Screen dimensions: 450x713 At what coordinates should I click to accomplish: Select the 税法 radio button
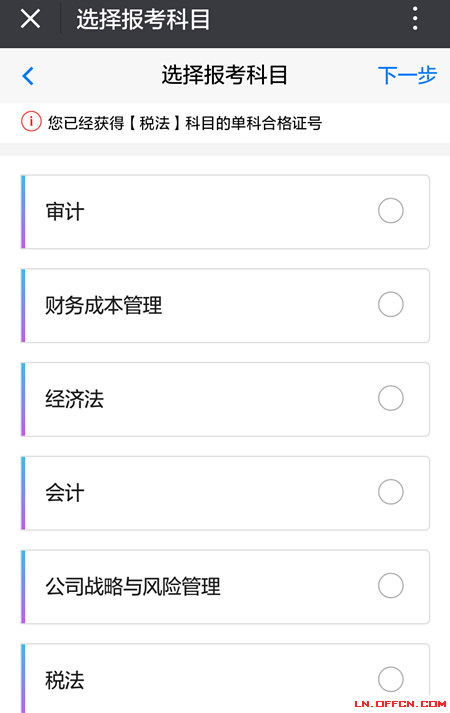click(391, 679)
